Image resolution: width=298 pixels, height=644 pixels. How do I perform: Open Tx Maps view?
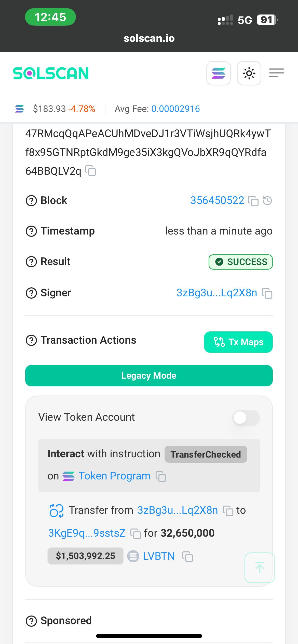238,342
